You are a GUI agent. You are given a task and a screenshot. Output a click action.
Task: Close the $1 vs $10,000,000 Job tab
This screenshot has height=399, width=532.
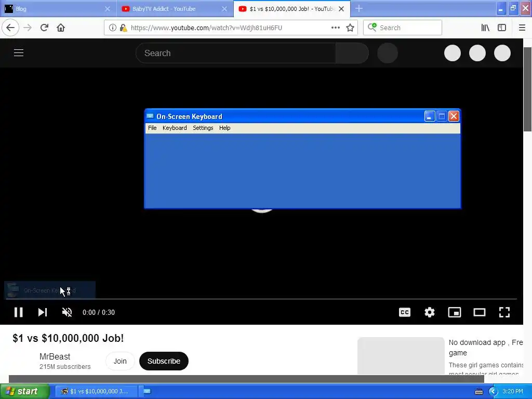[x=342, y=9]
